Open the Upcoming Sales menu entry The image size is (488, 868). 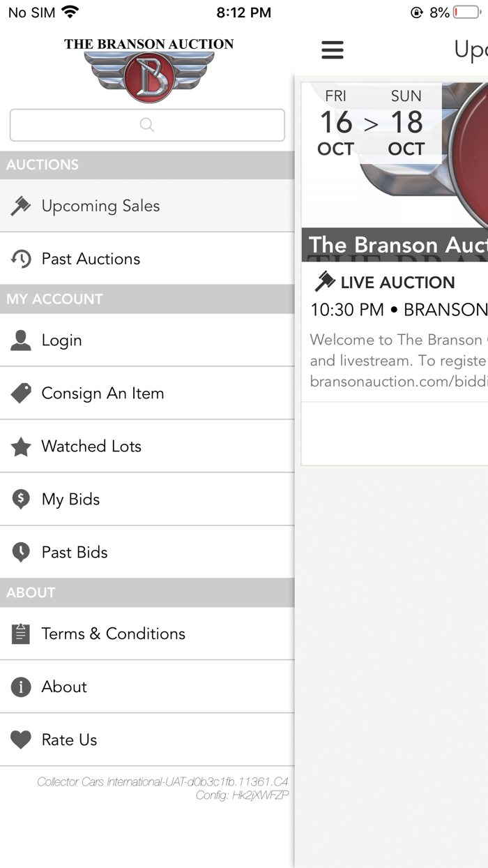click(x=101, y=205)
